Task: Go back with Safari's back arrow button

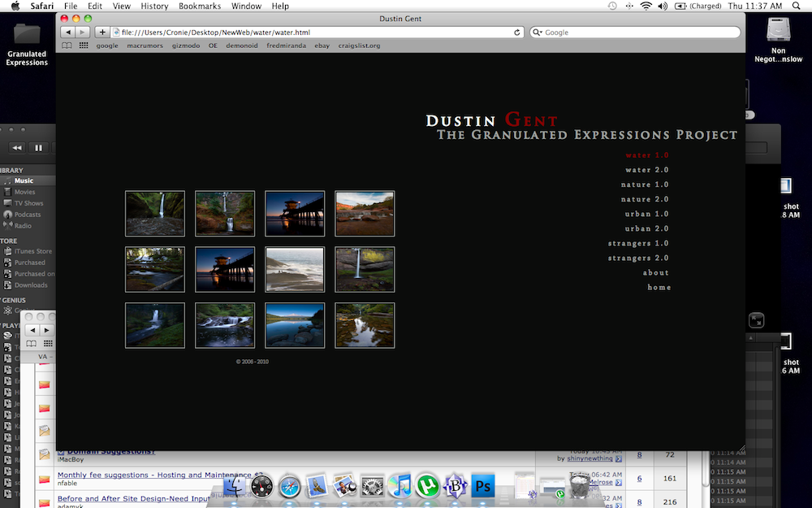Action: click(x=68, y=33)
